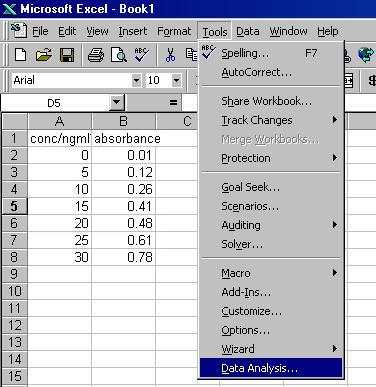Click cell containing 0.61
Viewport: 376px width, 387px height.
click(123, 240)
